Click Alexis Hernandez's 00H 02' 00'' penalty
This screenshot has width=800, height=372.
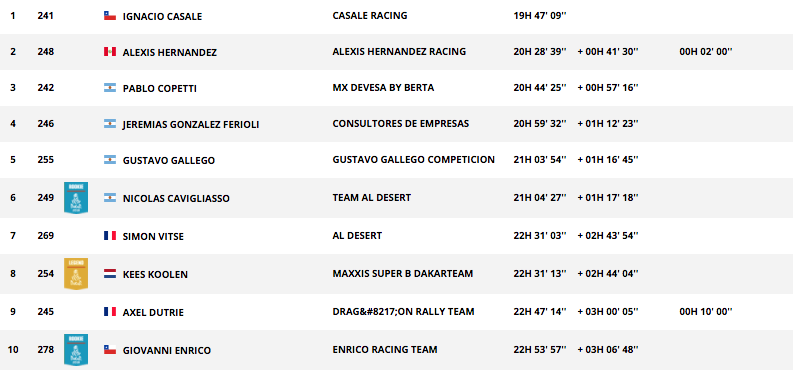706,52
